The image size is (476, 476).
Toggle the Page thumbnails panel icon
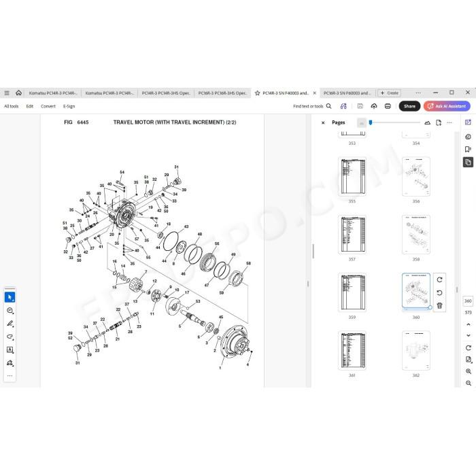click(x=468, y=162)
